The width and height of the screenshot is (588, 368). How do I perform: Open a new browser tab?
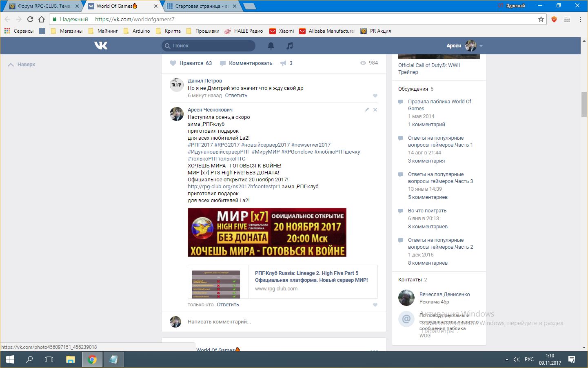click(249, 6)
